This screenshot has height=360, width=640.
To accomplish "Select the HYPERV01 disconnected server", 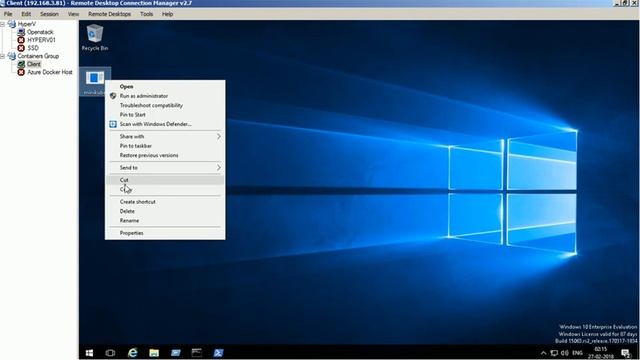I will (41, 40).
